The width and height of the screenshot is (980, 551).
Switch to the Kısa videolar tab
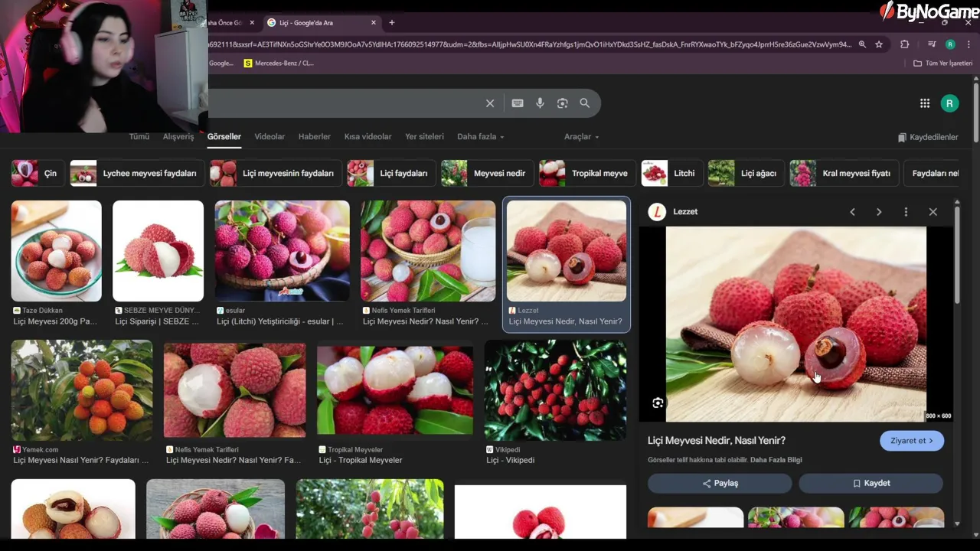[x=367, y=137]
